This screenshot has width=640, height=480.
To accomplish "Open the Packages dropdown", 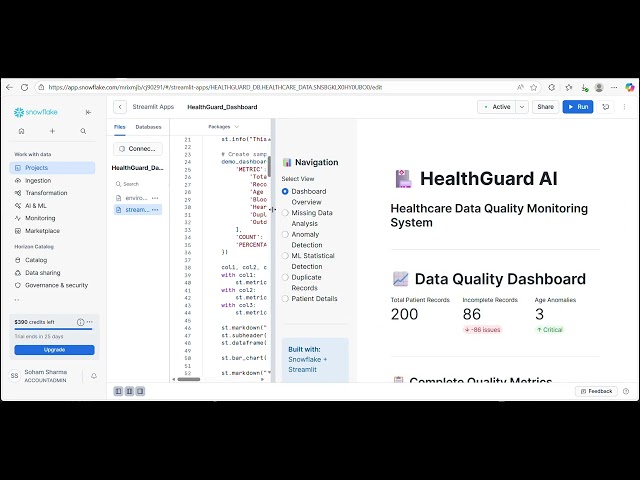I will coord(223,127).
